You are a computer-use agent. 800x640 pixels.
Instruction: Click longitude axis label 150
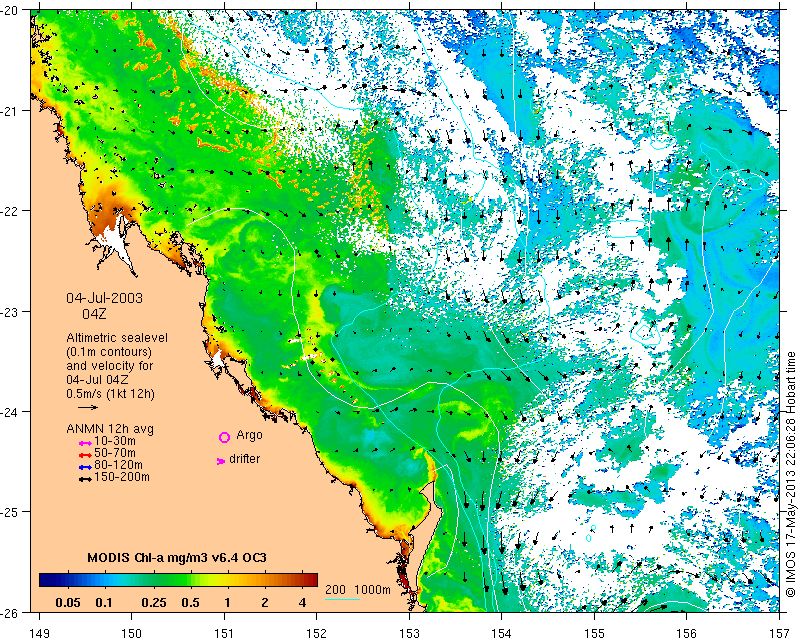[132, 633]
